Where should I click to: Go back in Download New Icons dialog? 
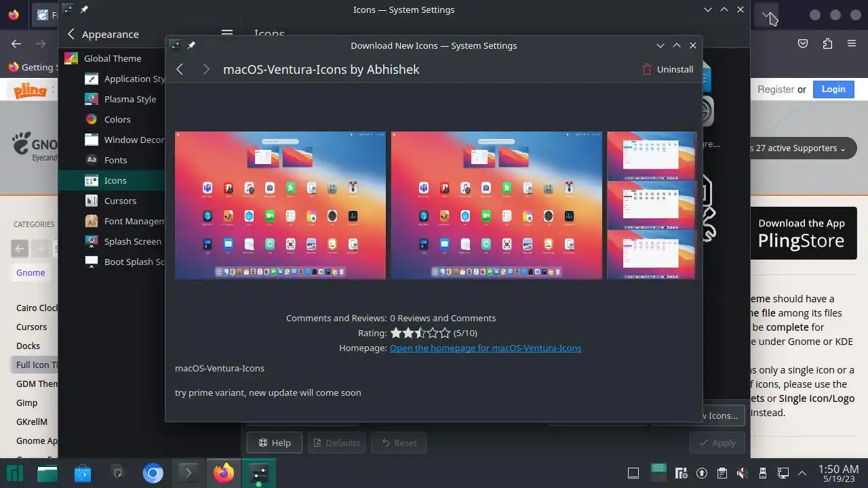(180, 69)
